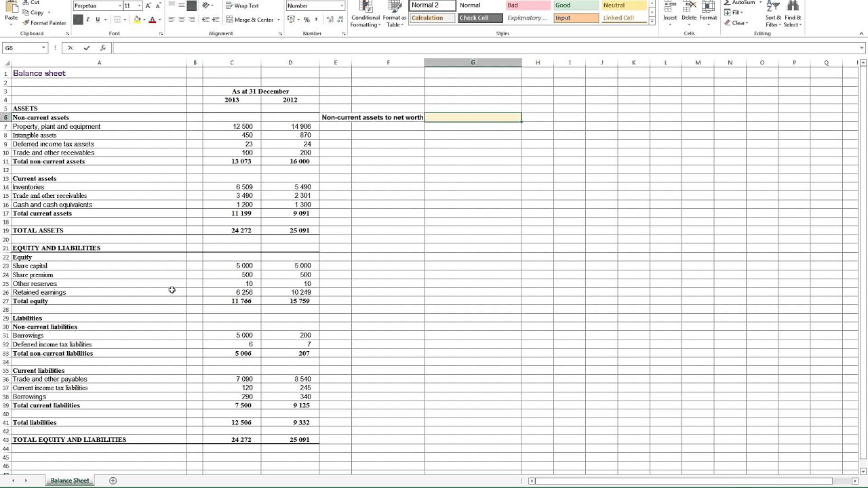
Task: Select cell G6
Action: (473, 117)
